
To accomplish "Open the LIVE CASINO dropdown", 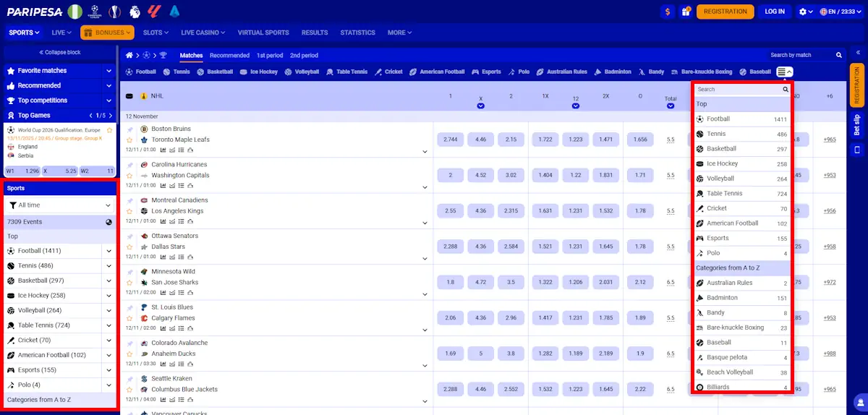I will 203,33.
